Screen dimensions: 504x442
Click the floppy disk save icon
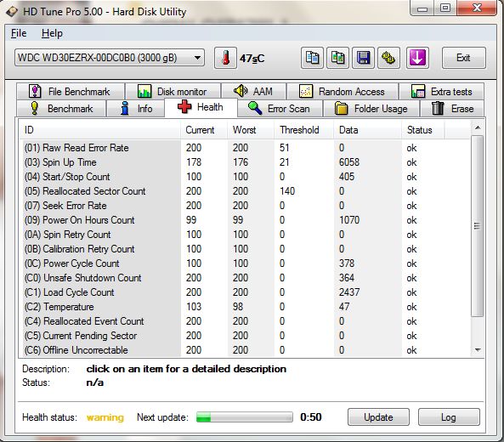click(363, 58)
